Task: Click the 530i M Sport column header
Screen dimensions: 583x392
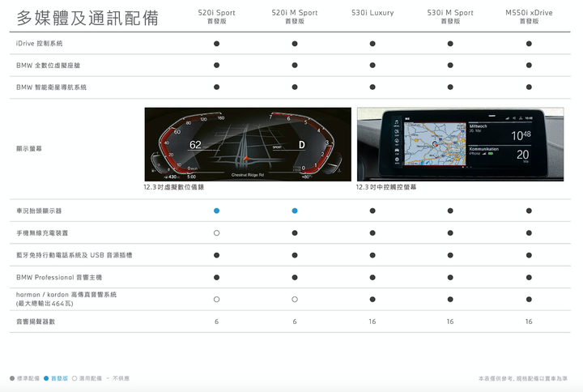Action: [x=450, y=16]
